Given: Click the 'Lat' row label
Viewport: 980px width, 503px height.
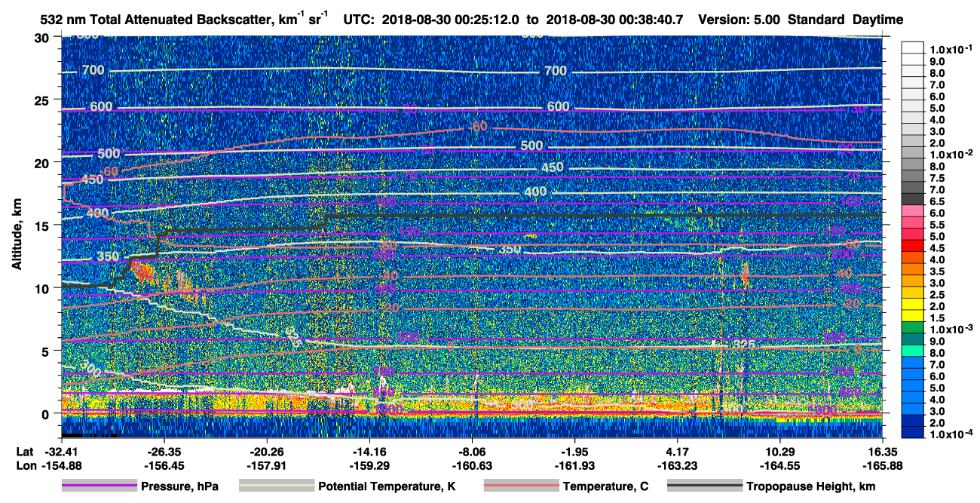Looking at the screenshot, I should click(x=24, y=451).
